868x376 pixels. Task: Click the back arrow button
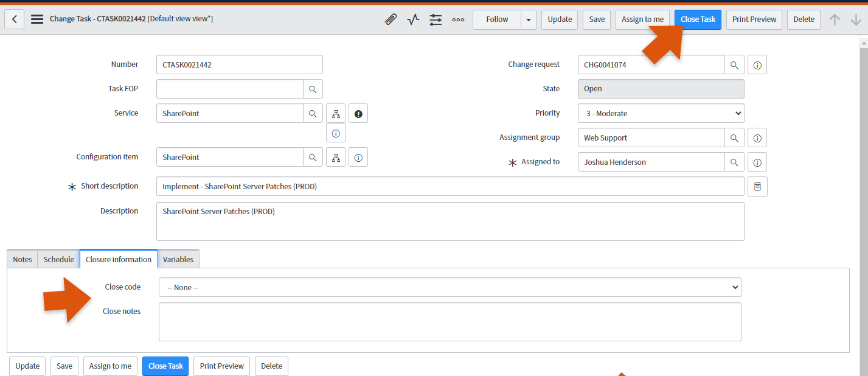(15, 19)
